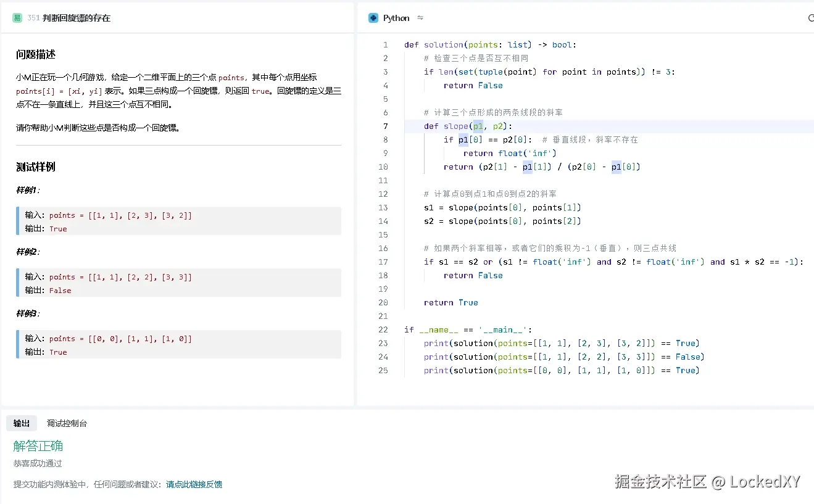Click the problem title 判断回旋镖的存在
The height and width of the screenshot is (504, 814).
coord(77,18)
